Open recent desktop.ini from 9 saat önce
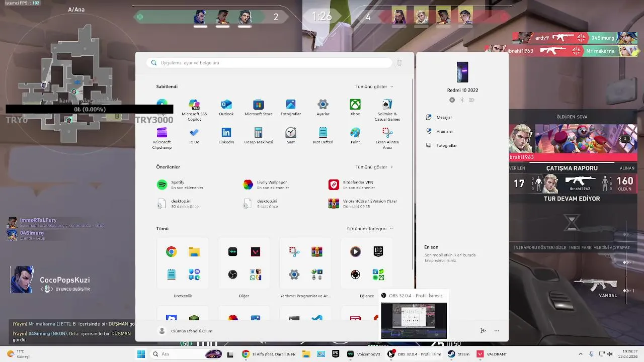 pos(261,203)
